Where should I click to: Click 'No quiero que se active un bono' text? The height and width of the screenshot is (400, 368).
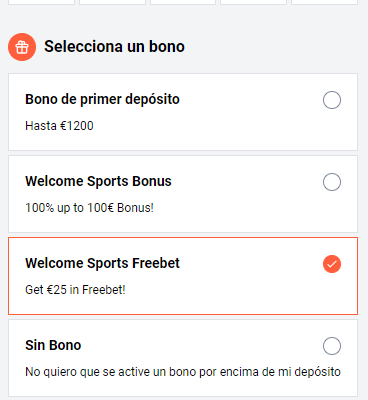coord(111,372)
